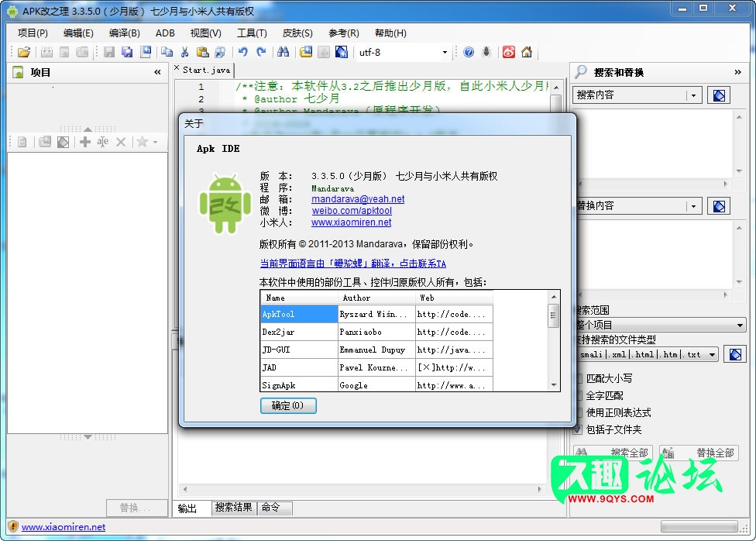The image size is (756, 541).
Task: Open the utf-8 encoding dropdown
Action: coord(445,52)
